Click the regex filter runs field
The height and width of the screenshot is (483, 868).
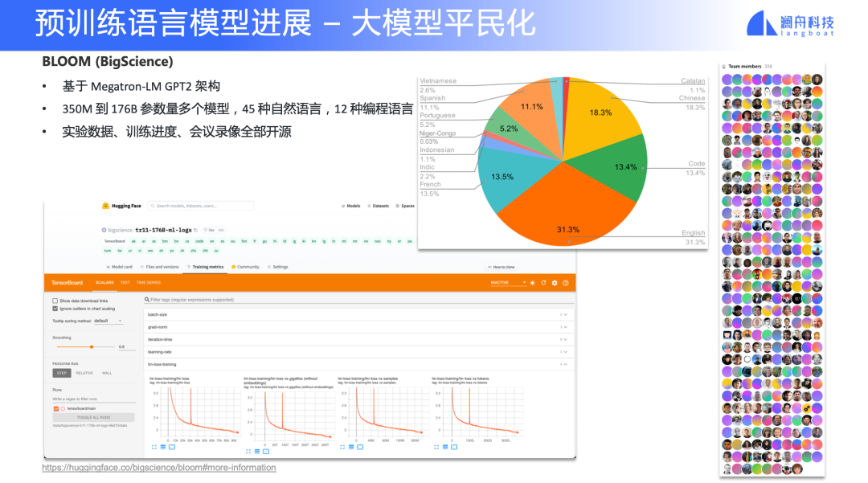tap(93, 399)
